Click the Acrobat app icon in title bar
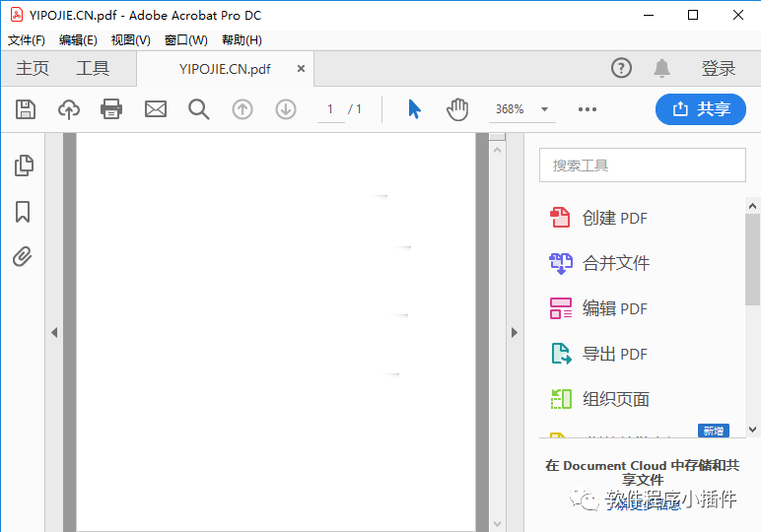The width and height of the screenshot is (761, 532). coord(17,15)
